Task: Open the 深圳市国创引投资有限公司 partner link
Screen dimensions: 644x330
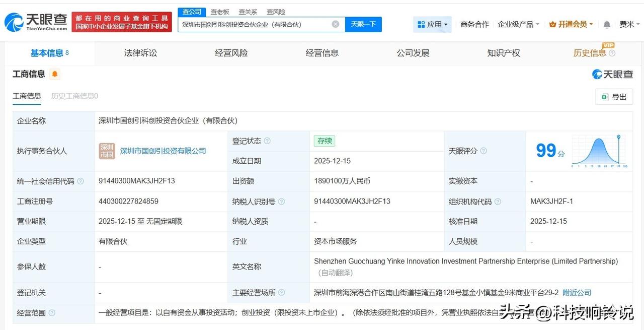Action: pyautogui.click(x=163, y=151)
